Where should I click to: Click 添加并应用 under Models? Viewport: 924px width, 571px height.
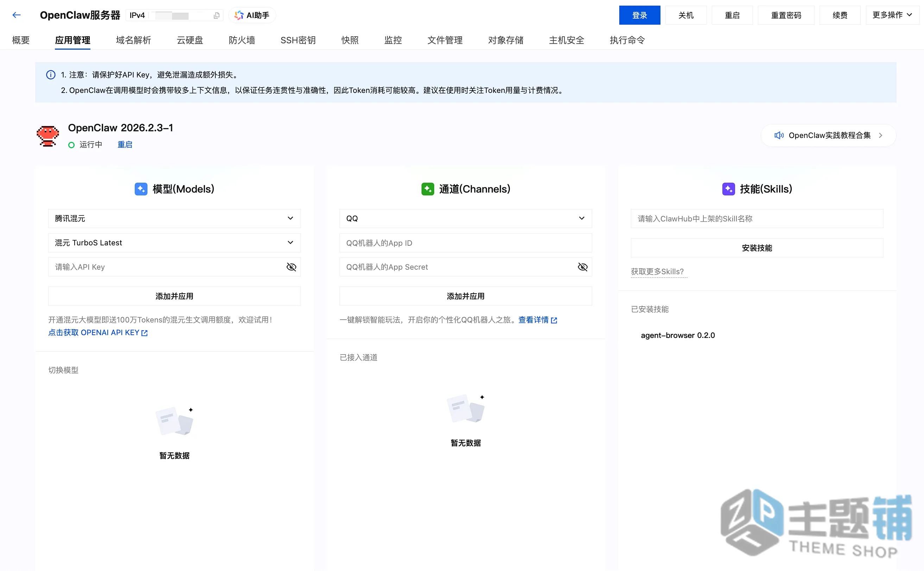coord(175,296)
